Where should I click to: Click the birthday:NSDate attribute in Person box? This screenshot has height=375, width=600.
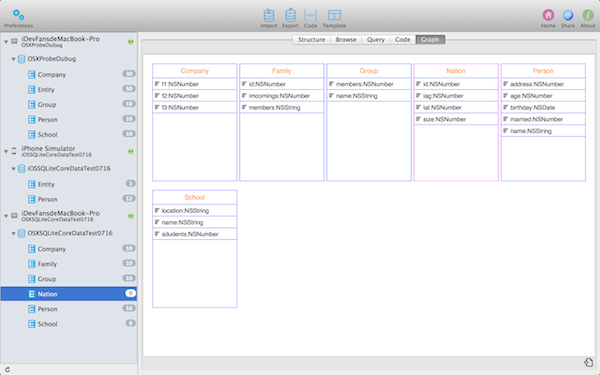(543, 108)
